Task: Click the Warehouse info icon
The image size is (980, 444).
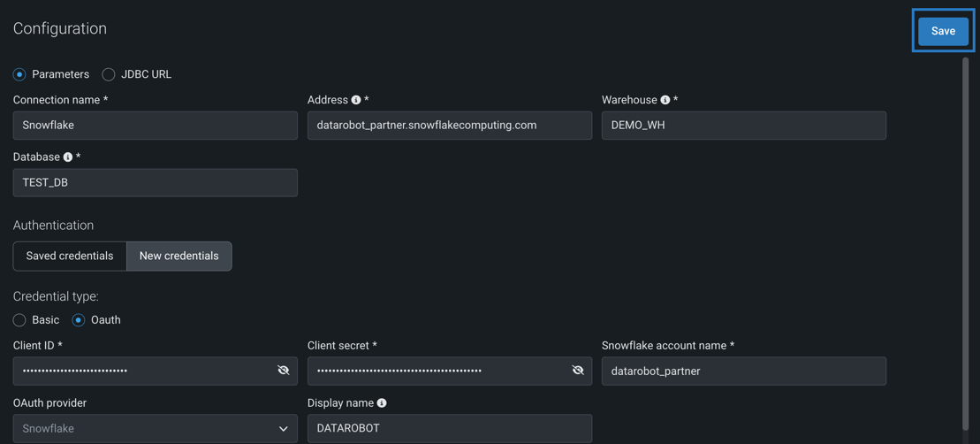Action: (665, 101)
